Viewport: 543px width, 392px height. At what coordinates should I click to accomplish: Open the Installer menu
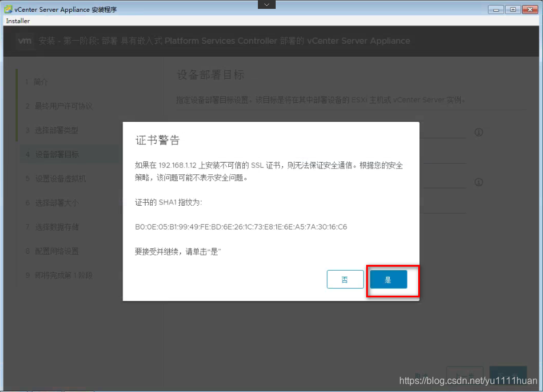pyautogui.click(x=18, y=21)
